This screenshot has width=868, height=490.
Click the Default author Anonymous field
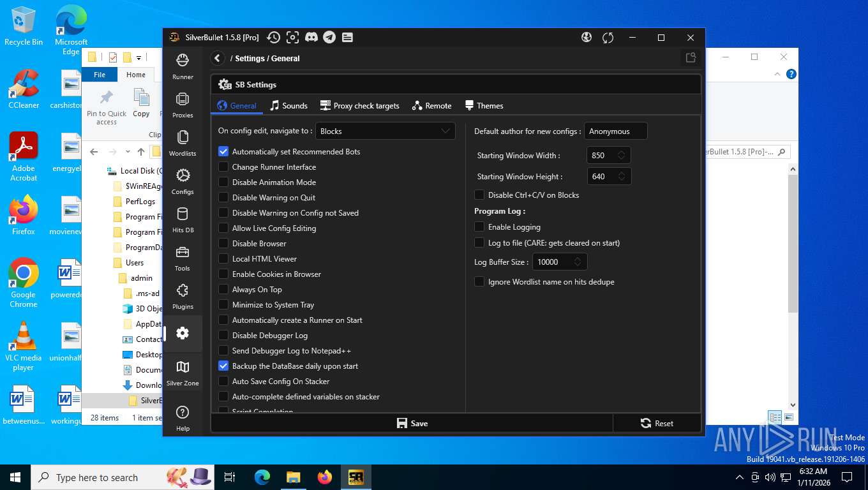click(x=616, y=131)
